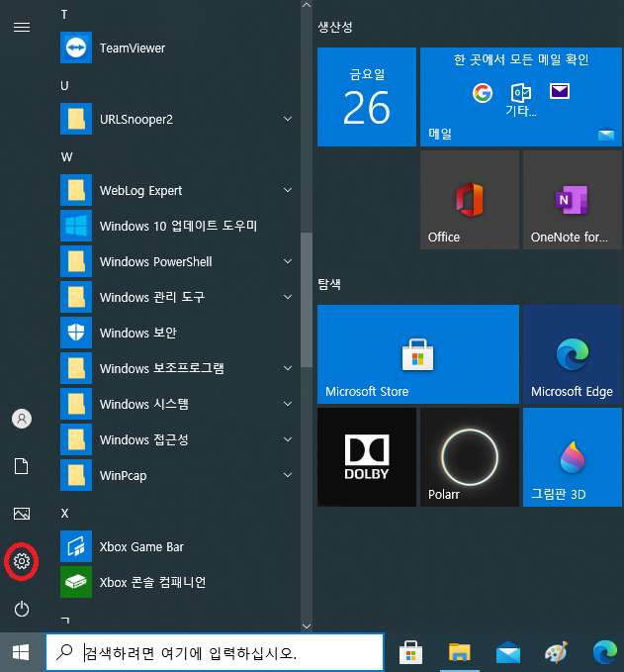624x672 pixels.
Task: Click the W letter header in app list
Action: tap(66, 156)
